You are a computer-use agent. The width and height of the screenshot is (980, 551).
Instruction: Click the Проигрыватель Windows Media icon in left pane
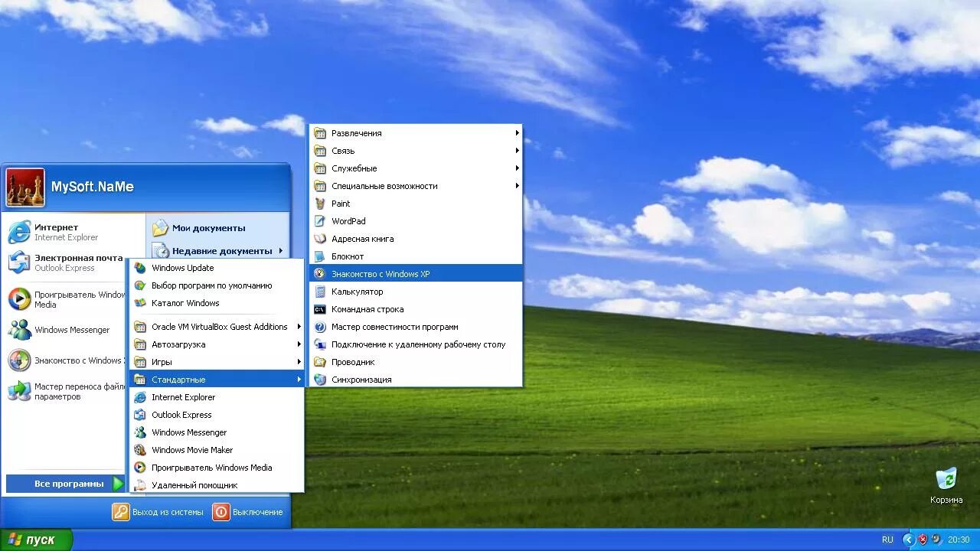click(x=19, y=299)
